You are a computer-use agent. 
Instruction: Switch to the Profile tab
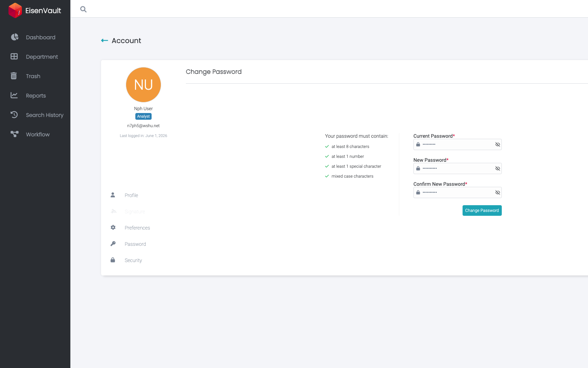click(x=131, y=195)
